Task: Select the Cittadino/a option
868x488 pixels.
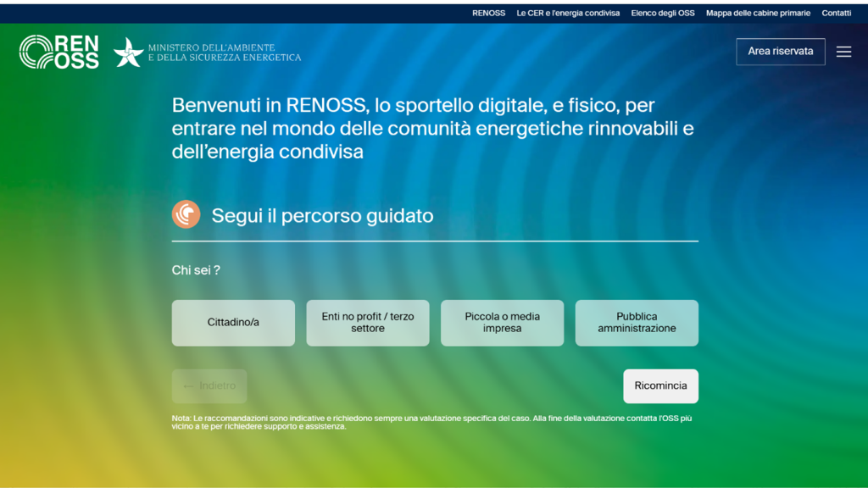Action: point(233,323)
